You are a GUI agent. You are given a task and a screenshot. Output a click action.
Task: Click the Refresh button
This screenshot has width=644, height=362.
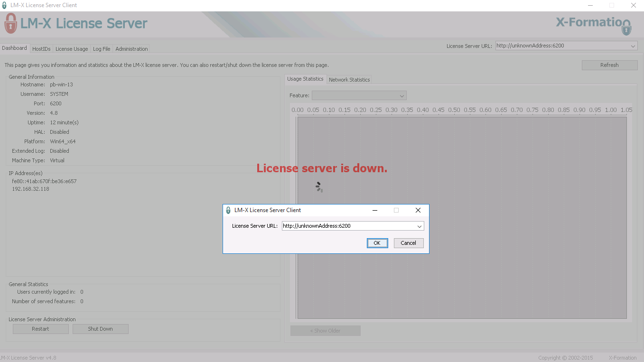pyautogui.click(x=609, y=65)
